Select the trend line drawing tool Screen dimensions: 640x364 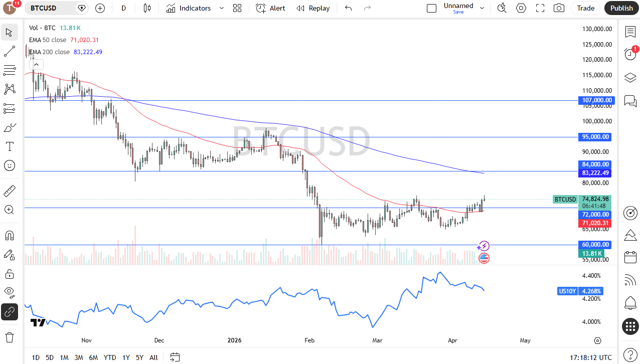click(x=9, y=51)
